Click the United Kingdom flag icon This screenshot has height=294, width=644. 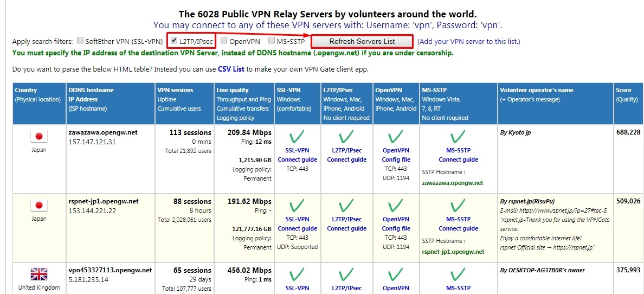(x=39, y=274)
